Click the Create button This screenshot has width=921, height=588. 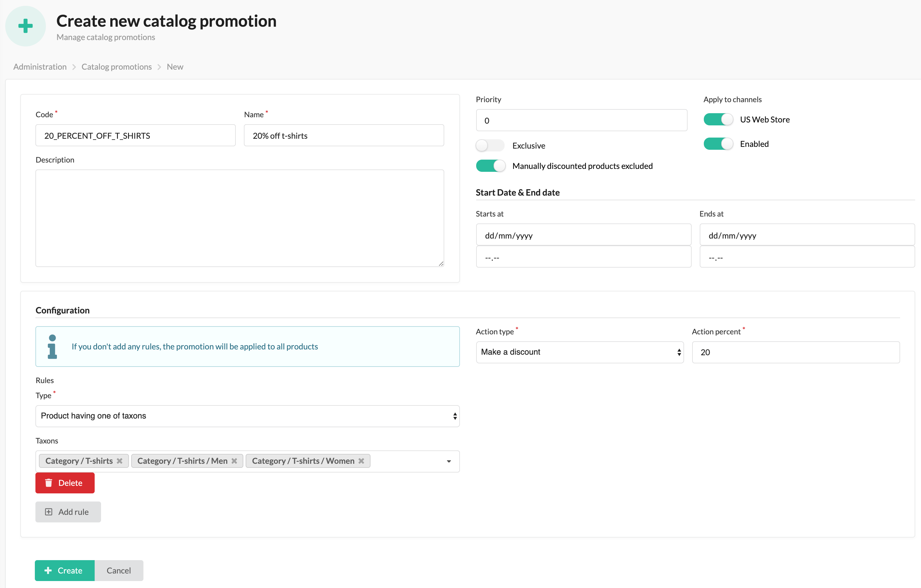pyautogui.click(x=65, y=570)
